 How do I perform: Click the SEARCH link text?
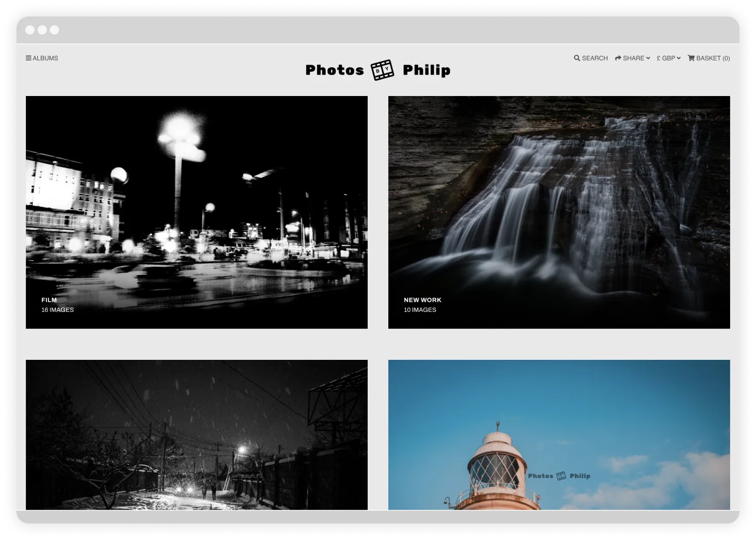coord(595,58)
